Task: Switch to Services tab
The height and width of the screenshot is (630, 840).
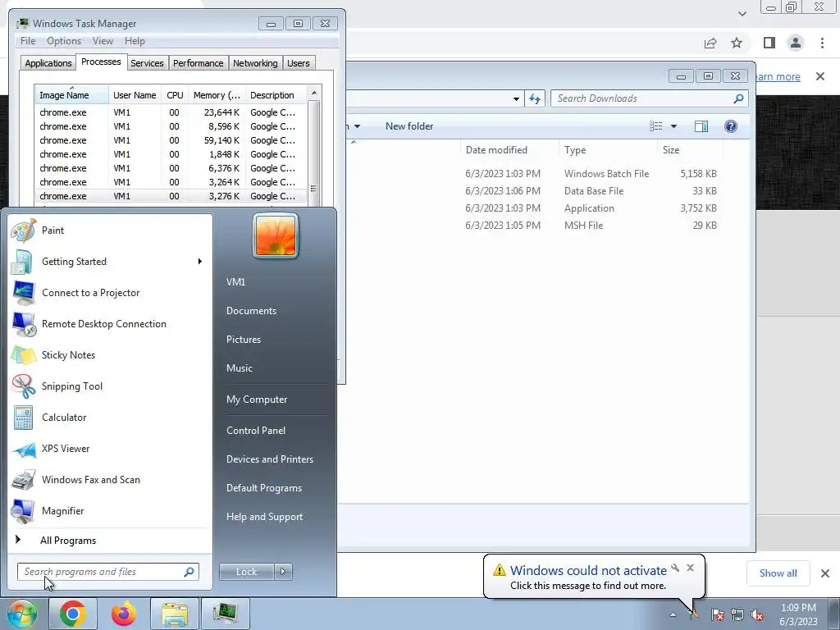Action: point(147,63)
